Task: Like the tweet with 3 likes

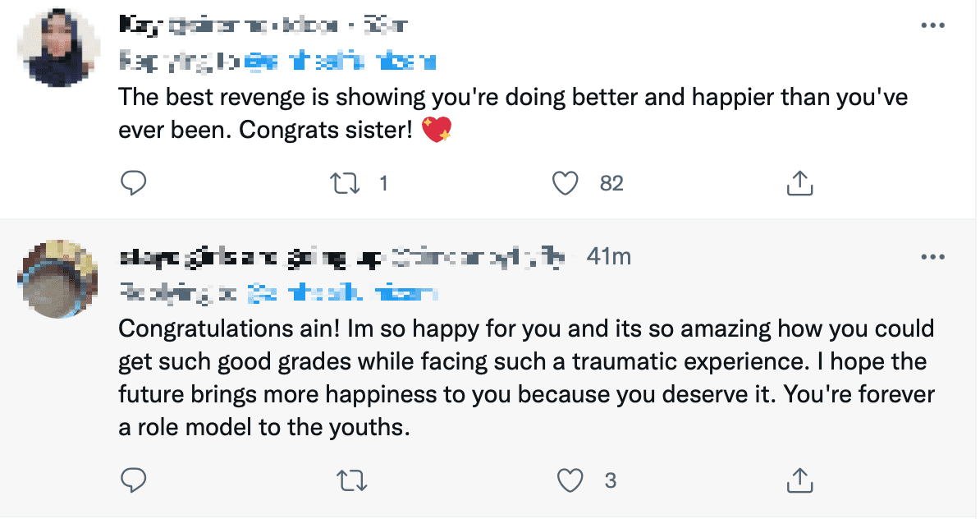Action: (x=569, y=479)
